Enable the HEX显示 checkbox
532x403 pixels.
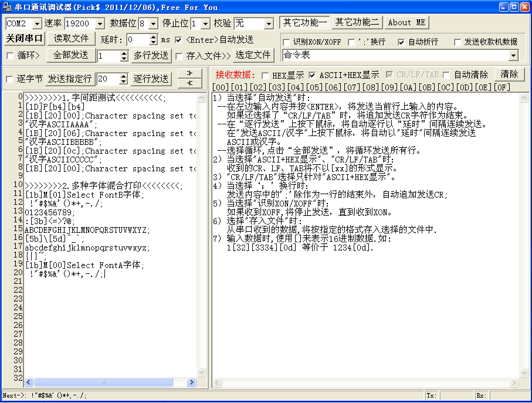(x=265, y=75)
